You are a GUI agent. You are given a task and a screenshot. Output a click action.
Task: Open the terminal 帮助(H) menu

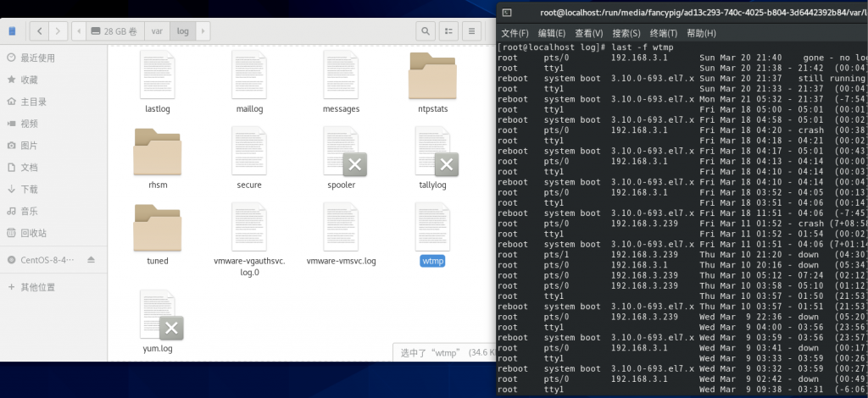click(701, 33)
